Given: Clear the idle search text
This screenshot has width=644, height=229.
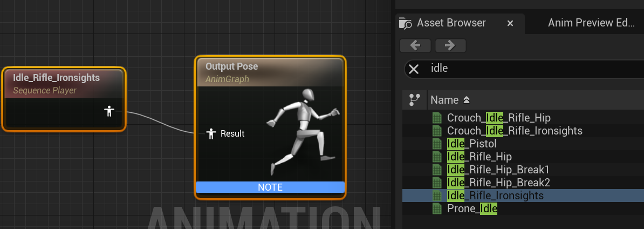Looking at the screenshot, I should pos(414,69).
